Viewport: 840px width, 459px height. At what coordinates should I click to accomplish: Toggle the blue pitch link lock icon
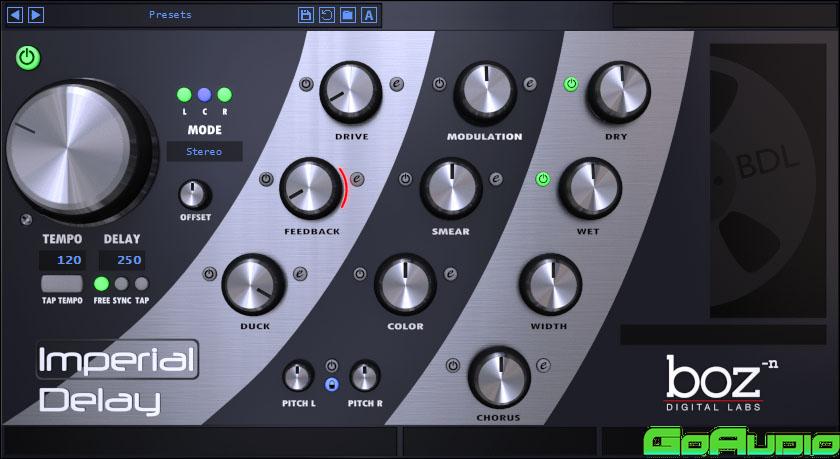332,384
